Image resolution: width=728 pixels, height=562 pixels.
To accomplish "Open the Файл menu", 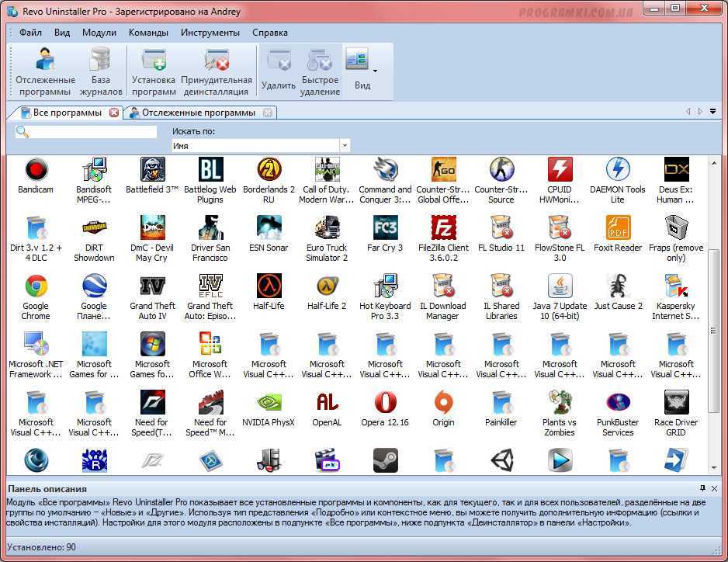I will pyautogui.click(x=30, y=33).
